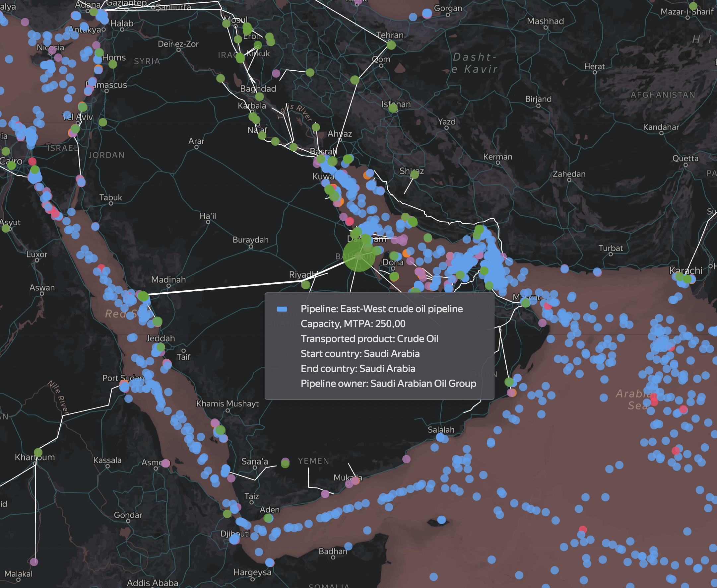The image size is (717, 588).
Task: Click the blue marker at Salalah
Action: point(440,437)
